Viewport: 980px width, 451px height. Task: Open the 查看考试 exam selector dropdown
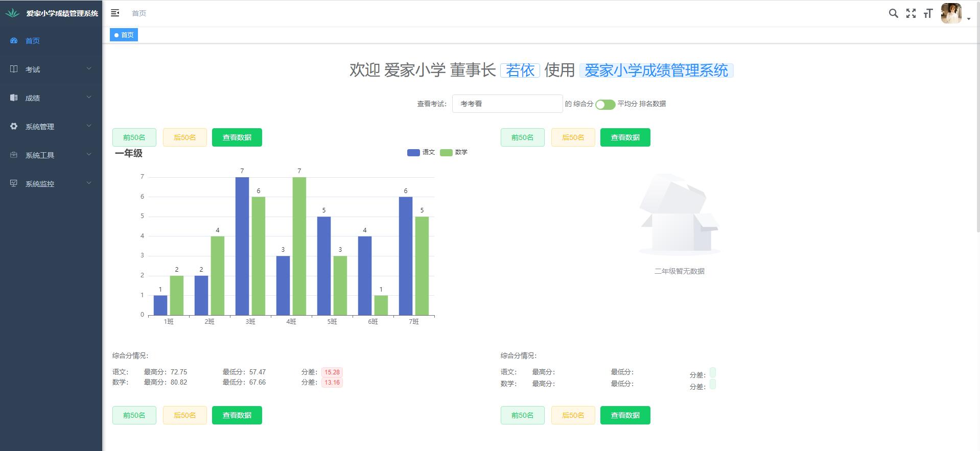point(507,104)
